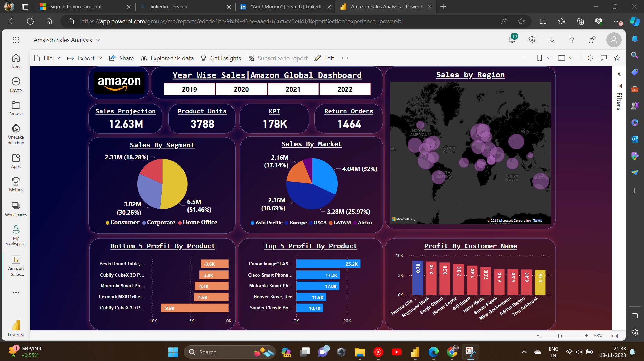Screen dimensions: 644x361
Task: Open Metrics from the left navigation
Action: pos(16,184)
